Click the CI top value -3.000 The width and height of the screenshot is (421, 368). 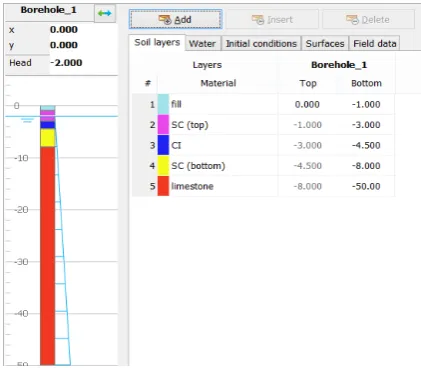click(x=307, y=145)
